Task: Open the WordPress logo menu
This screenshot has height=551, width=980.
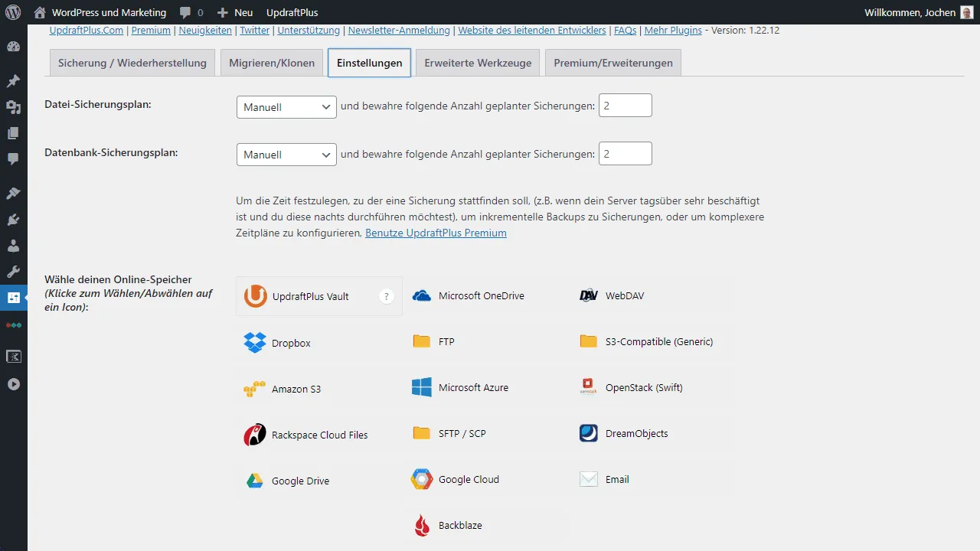Action: click(13, 12)
